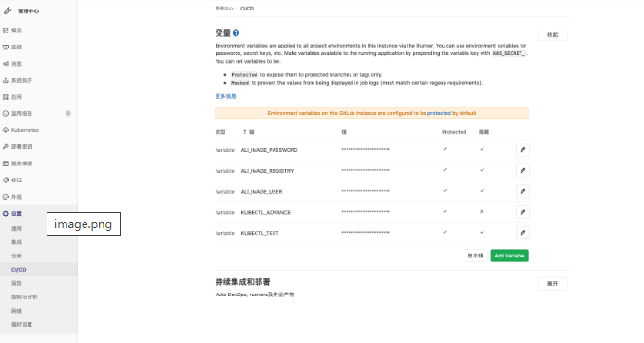Image resolution: width=644 pixels, height=343 pixels.
Task: Click the green Add Variable button
Action: [509, 256]
